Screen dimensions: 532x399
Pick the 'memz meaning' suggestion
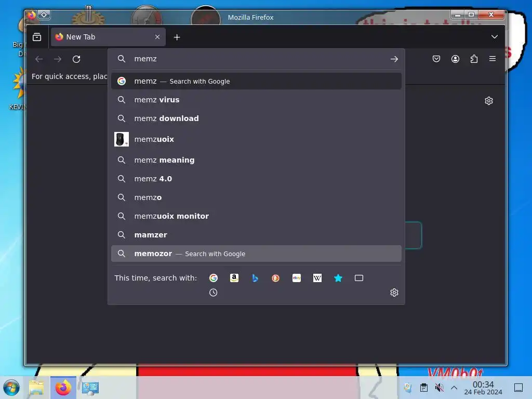point(256,160)
